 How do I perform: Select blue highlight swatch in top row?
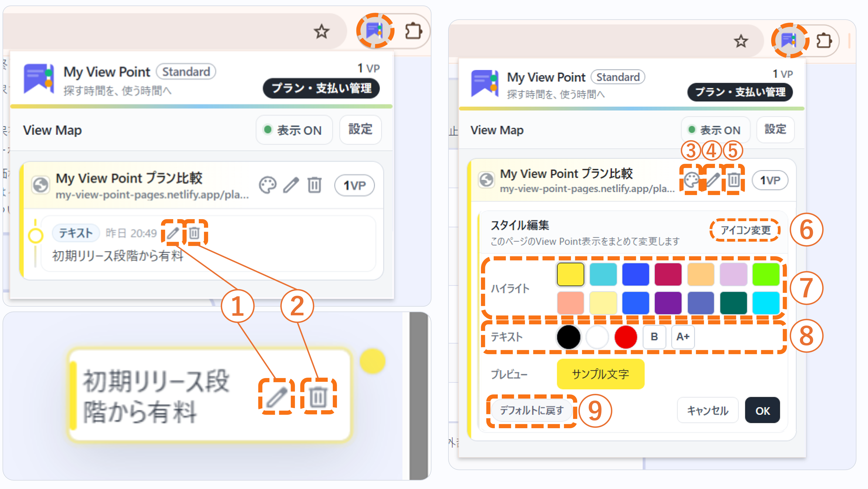[x=635, y=274]
